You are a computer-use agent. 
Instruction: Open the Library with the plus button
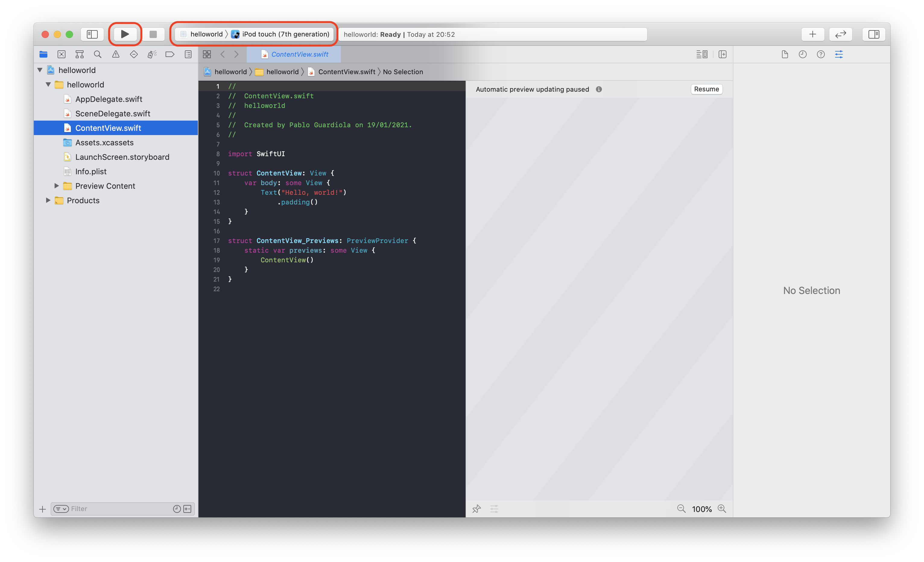tap(813, 34)
